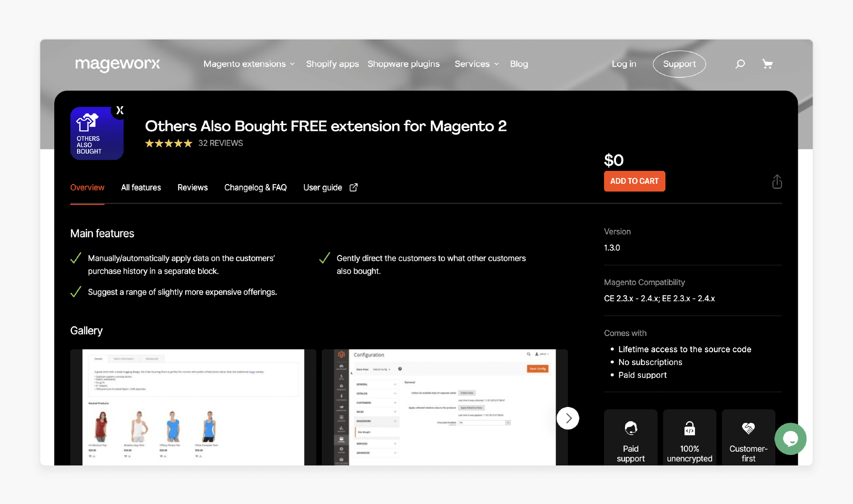Switch to the Reviews tab
The image size is (853, 504).
pyautogui.click(x=192, y=188)
